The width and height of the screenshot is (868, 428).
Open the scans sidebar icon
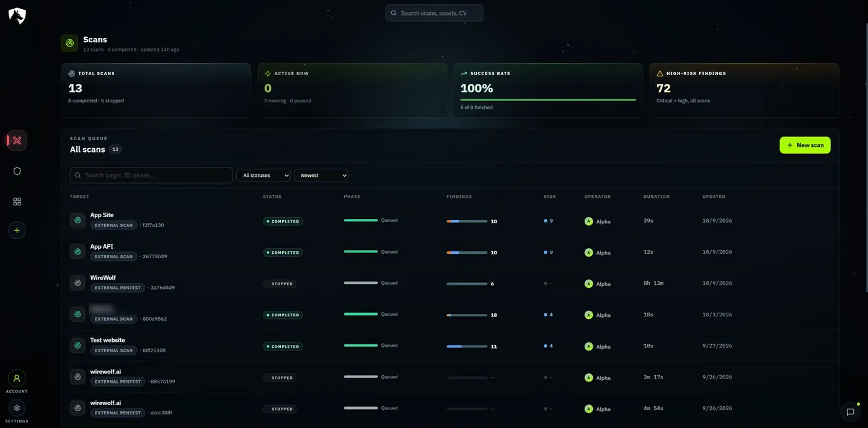(x=17, y=141)
